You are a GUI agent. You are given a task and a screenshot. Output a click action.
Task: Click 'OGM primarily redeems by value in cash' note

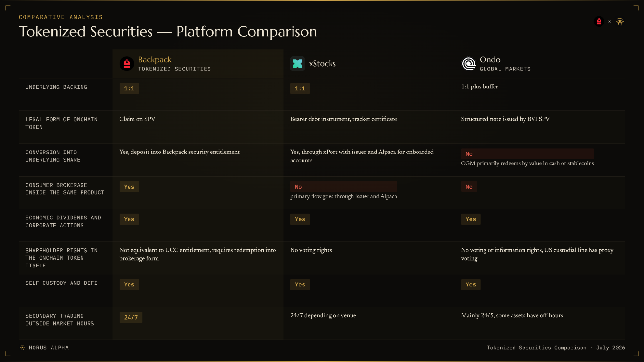point(527,163)
